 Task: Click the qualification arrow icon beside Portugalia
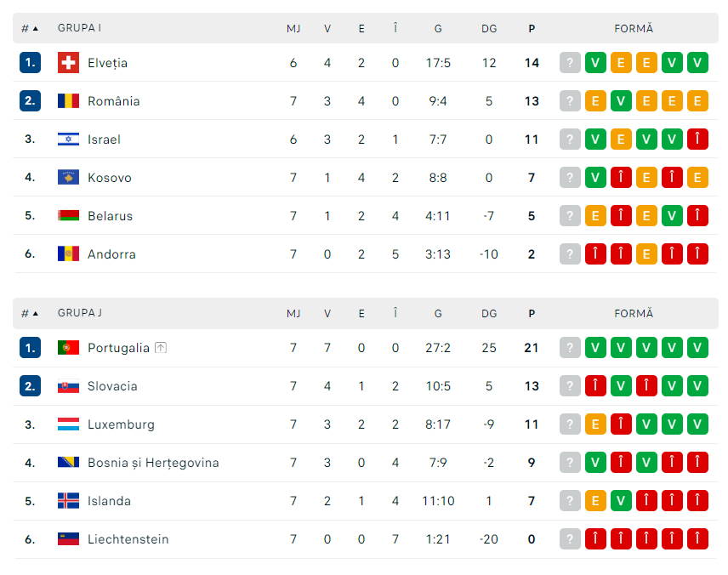click(160, 347)
